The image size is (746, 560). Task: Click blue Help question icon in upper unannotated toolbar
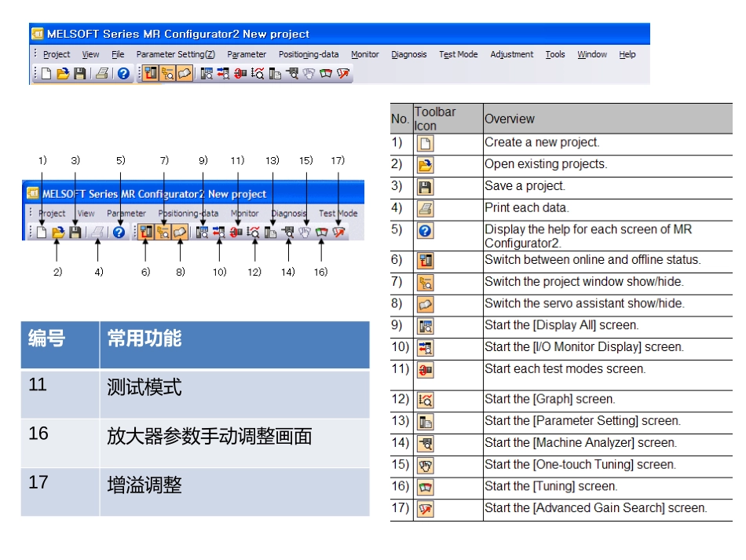(123, 73)
